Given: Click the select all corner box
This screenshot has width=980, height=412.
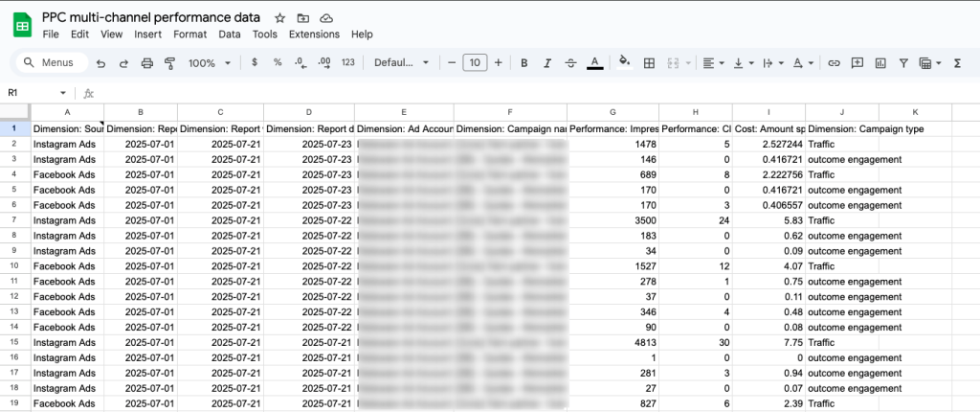Looking at the screenshot, I should [14, 112].
